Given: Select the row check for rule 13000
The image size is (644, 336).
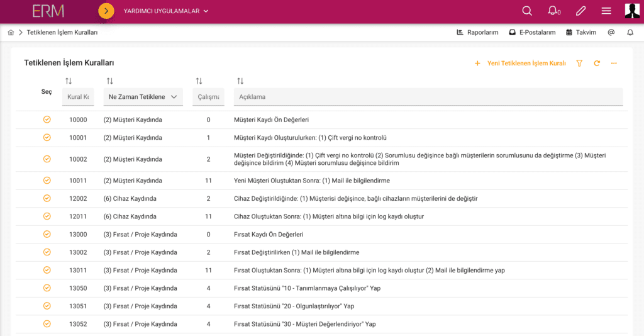Looking at the screenshot, I should click(47, 234).
